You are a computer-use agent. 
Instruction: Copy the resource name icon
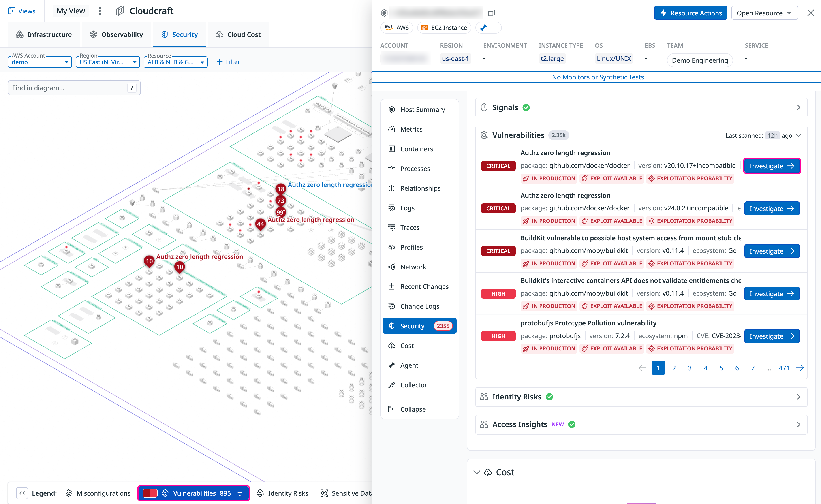point(491,13)
